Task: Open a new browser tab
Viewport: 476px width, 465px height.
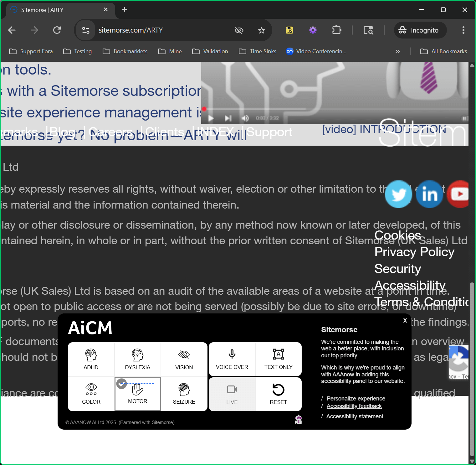Action: click(125, 10)
